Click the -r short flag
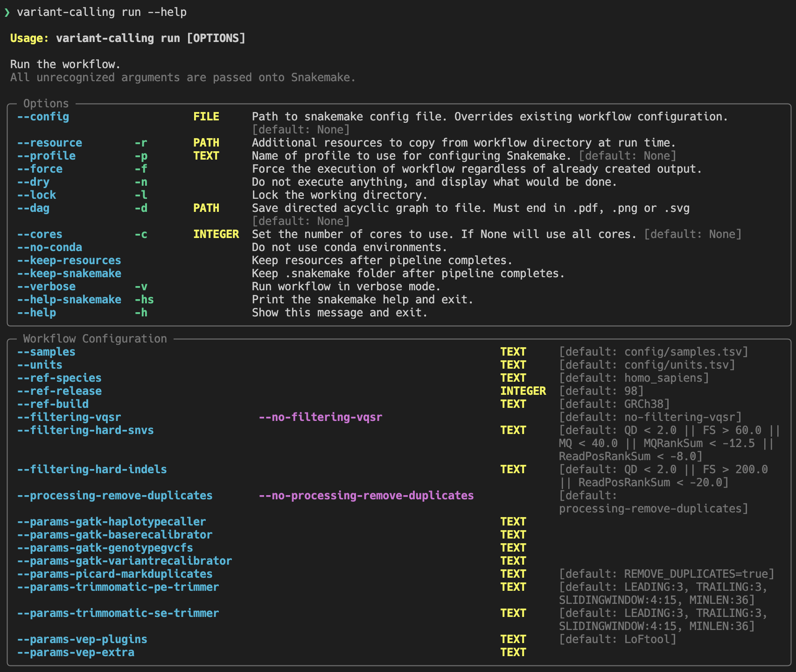Viewport: 796px width, 672px height. [141, 143]
